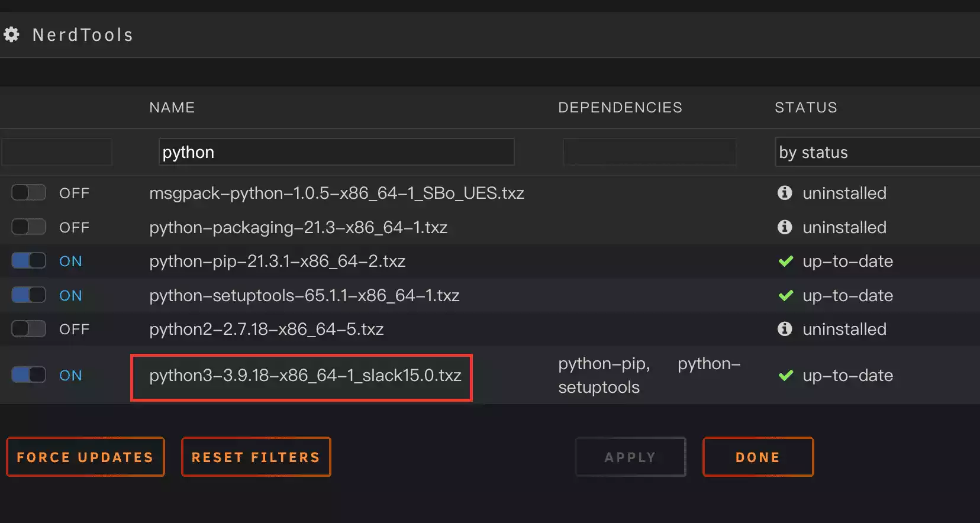Screen dimensions: 980x523
Task: Click info icon for msgpack-python status
Action: click(785, 193)
